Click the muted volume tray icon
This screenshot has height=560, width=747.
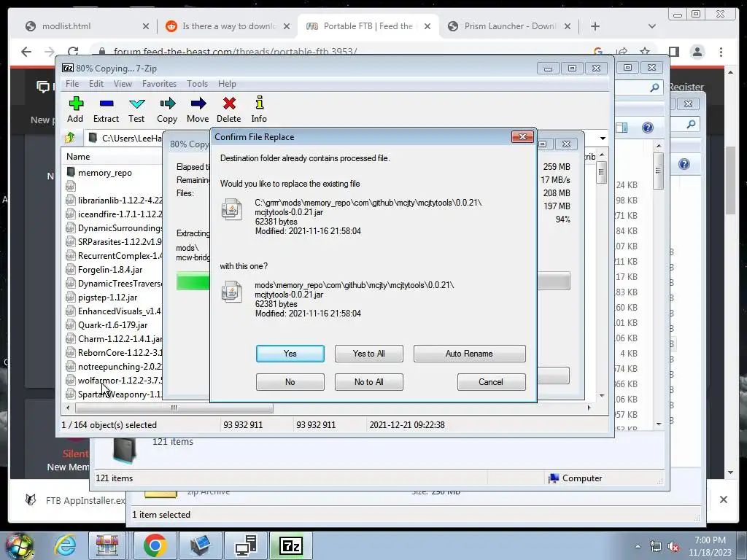(673, 547)
